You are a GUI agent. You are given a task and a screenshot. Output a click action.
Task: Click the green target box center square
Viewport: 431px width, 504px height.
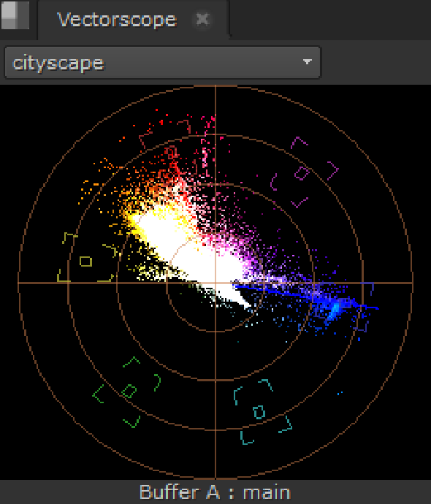129,391
